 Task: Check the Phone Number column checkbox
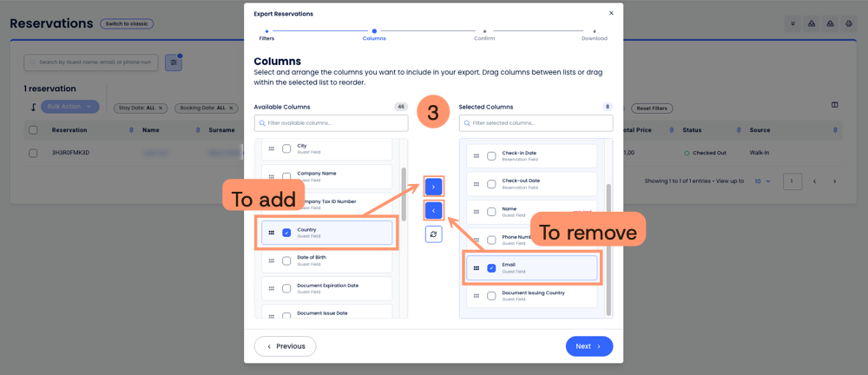(x=491, y=240)
